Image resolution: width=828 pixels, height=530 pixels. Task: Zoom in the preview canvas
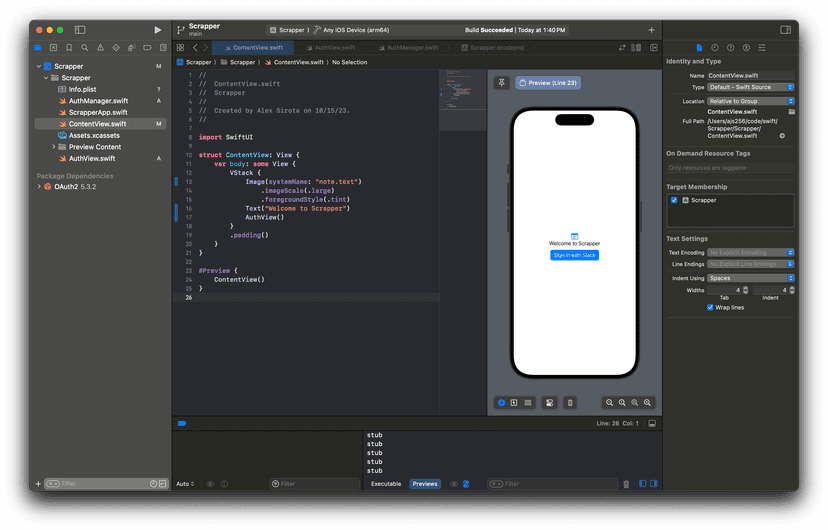click(x=648, y=403)
